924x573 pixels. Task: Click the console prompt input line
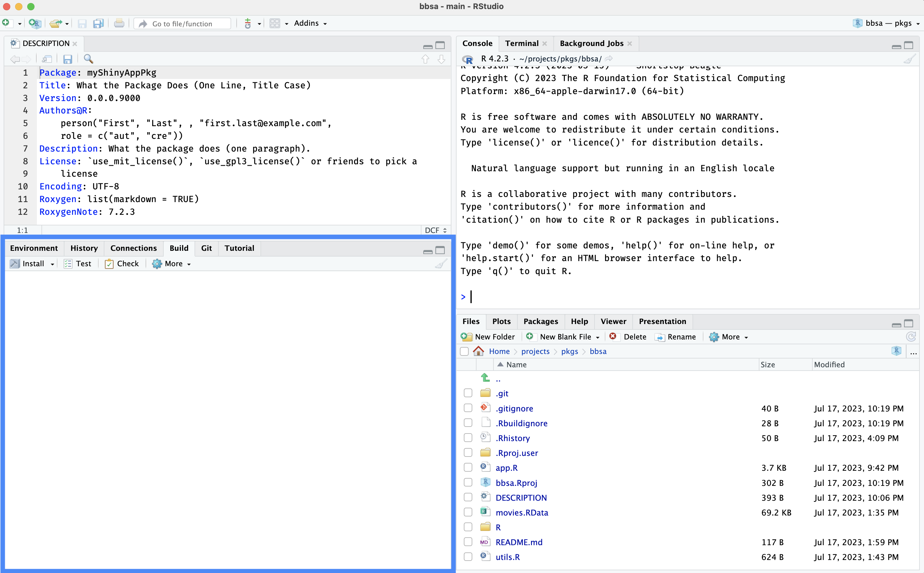(x=688, y=297)
